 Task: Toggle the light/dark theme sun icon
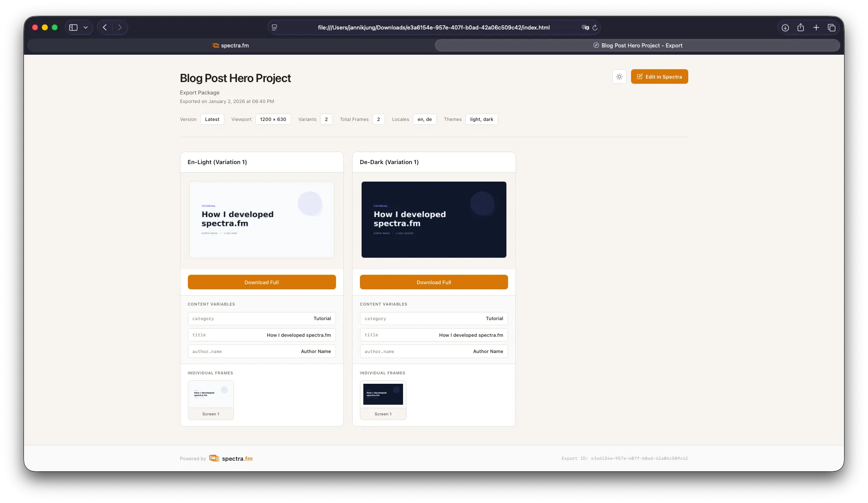tap(619, 76)
